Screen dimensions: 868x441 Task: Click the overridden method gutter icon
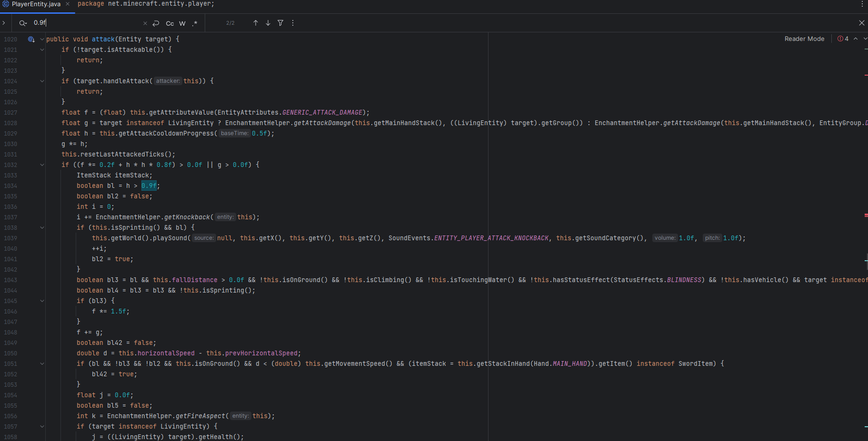31,39
